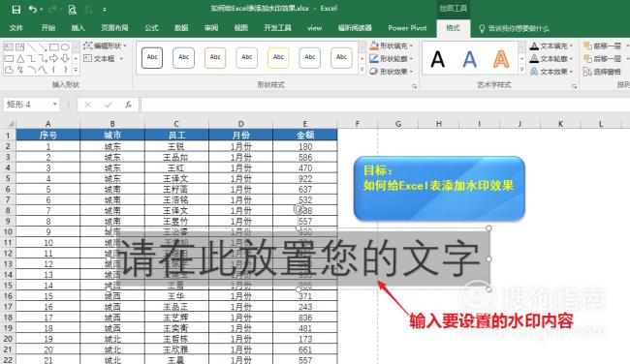Screen dimensions: 630x364
Task: Click the Save icon in quick access toolbar
Action: pos(16,10)
